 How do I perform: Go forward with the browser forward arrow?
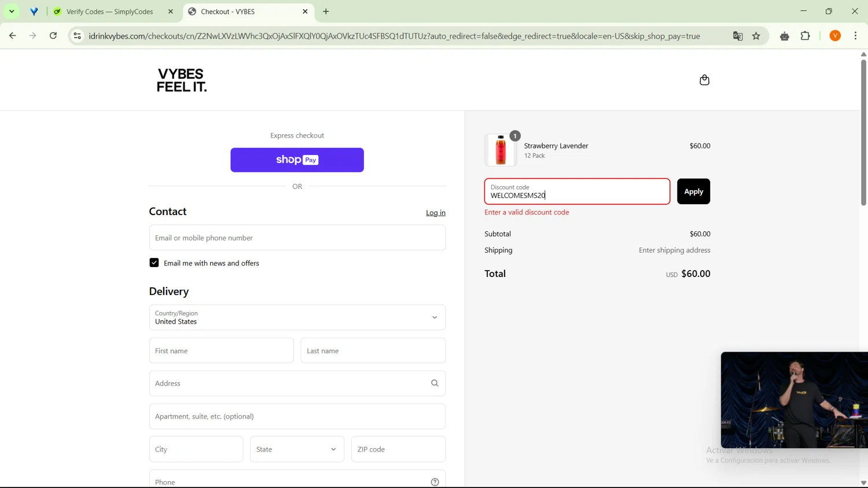point(33,36)
